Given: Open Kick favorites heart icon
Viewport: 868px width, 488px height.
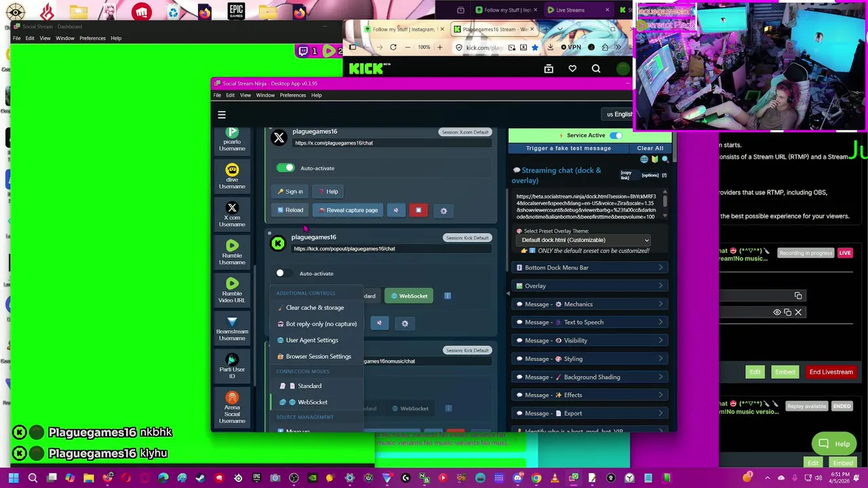Looking at the screenshot, I should pos(572,68).
